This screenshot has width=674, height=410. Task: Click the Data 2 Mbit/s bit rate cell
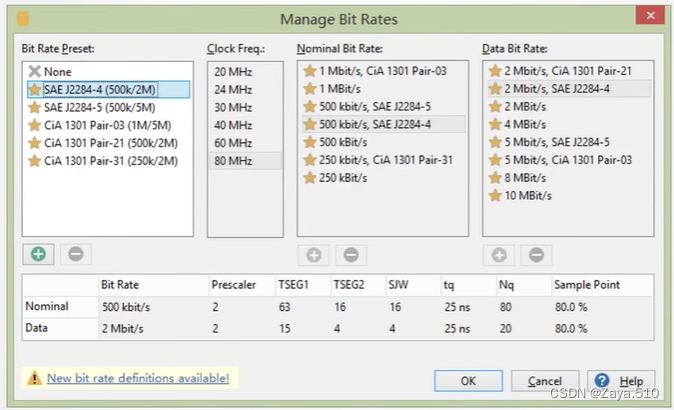click(x=154, y=328)
